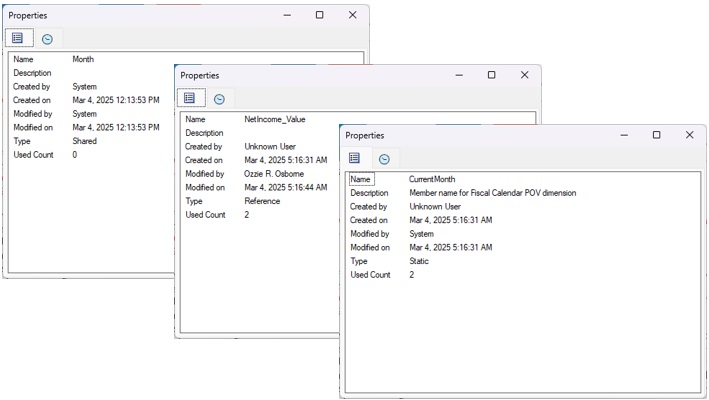Select properties list icon in NetIncome_Value window
The width and height of the screenshot is (709, 400).
[190, 98]
